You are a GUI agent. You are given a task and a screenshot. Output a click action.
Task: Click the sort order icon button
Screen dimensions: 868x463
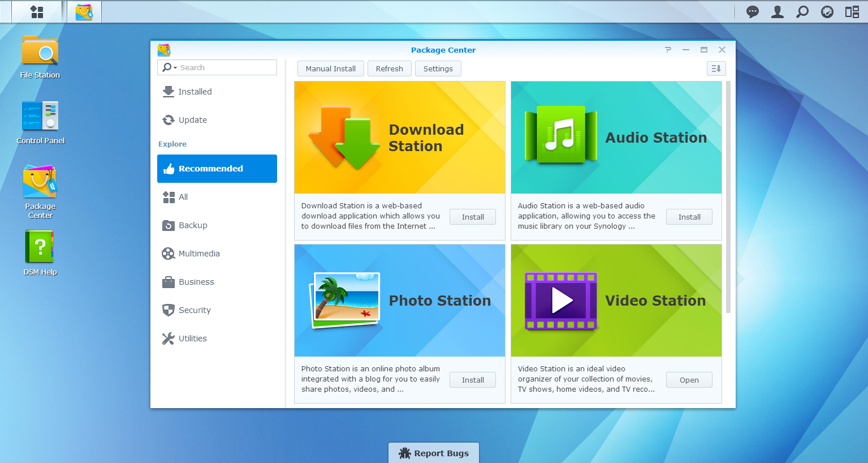pos(716,68)
